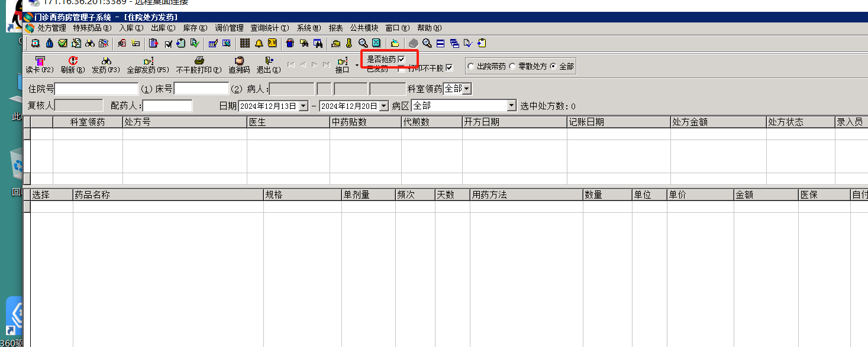Click the 追溯码 button
Viewport: 868px width, 347px height.
tap(239, 65)
